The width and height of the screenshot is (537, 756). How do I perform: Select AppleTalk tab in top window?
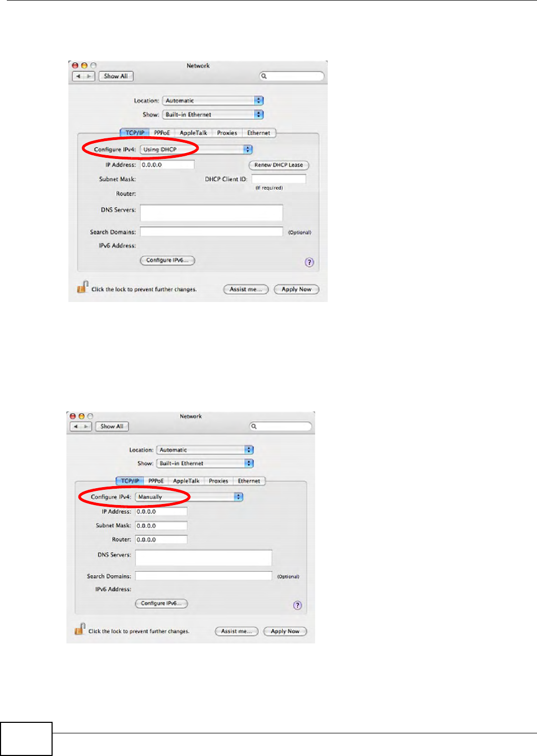193,133
